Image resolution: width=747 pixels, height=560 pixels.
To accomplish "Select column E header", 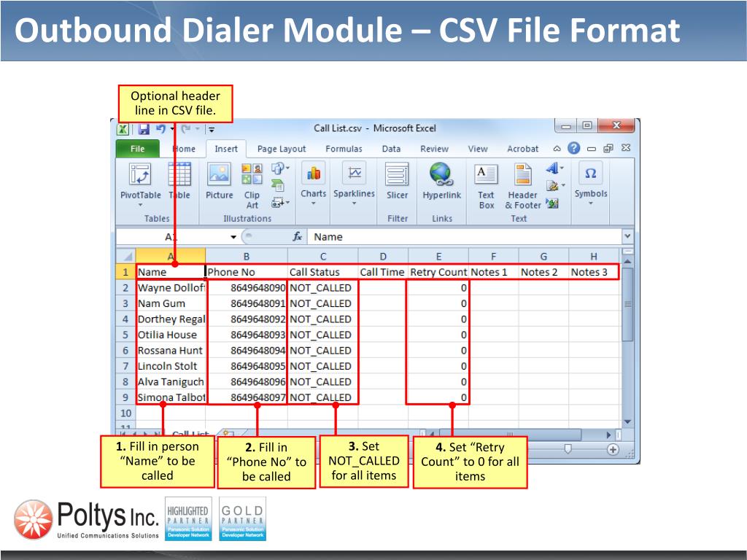I will click(x=438, y=256).
